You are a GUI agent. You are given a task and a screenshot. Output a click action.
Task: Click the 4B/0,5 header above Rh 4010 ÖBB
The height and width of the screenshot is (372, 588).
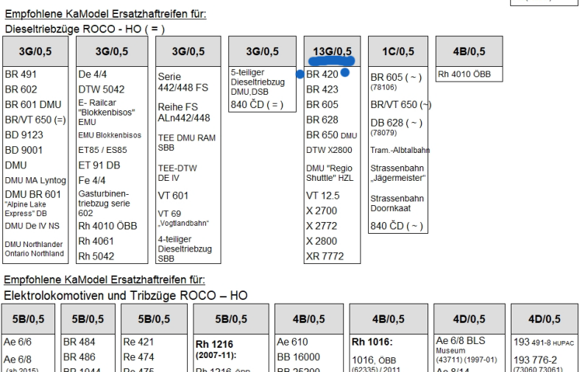[x=469, y=51]
